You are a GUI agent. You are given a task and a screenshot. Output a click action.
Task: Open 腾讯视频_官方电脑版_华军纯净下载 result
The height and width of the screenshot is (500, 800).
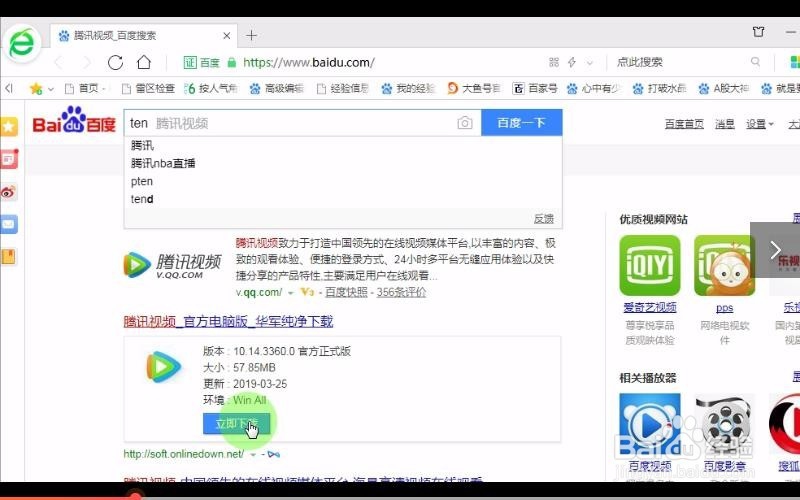[228, 321]
